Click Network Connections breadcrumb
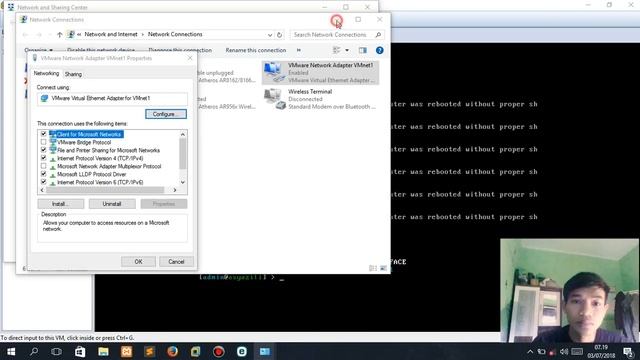The image size is (640, 360). 175,34
